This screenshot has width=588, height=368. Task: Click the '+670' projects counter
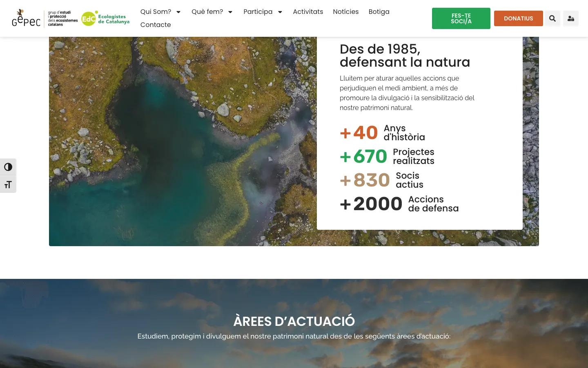pos(363,157)
